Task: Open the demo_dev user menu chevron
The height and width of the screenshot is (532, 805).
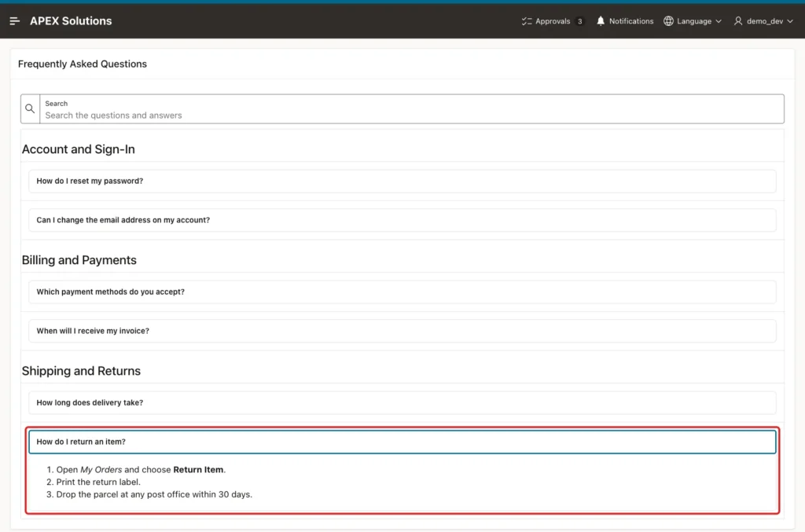Action: point(789,21)
